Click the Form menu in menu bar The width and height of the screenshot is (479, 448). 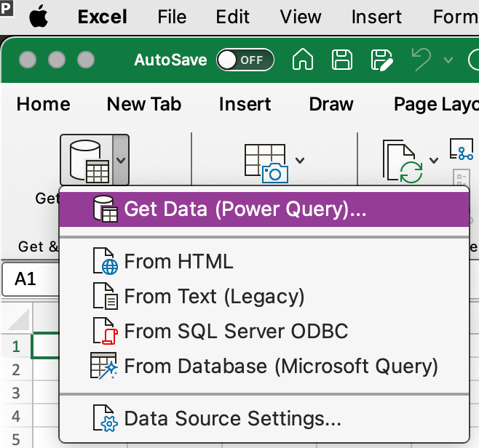coord(456,17)
